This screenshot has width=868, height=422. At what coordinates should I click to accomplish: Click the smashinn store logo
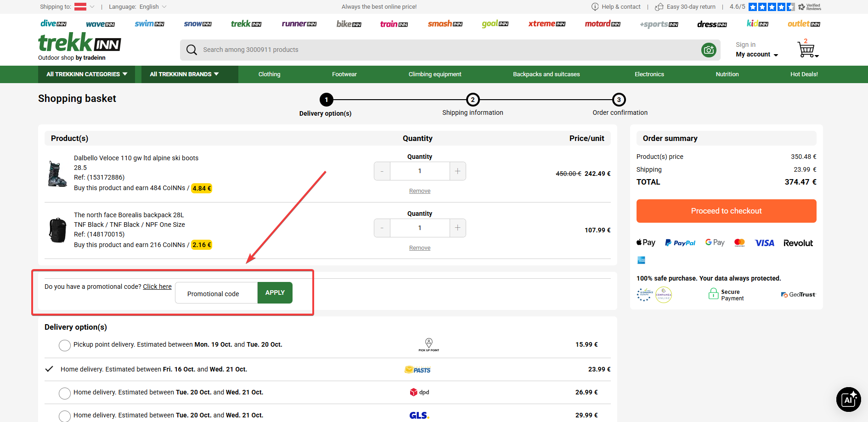point(445,23)
